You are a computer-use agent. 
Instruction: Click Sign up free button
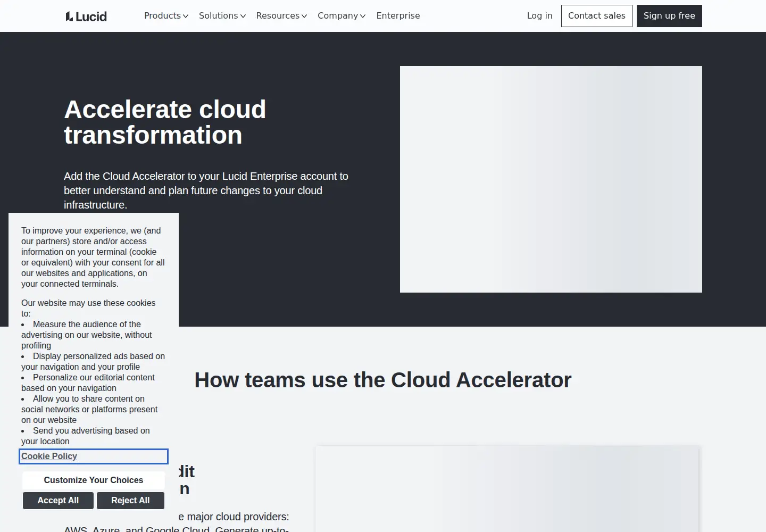(x=669, y=16)
